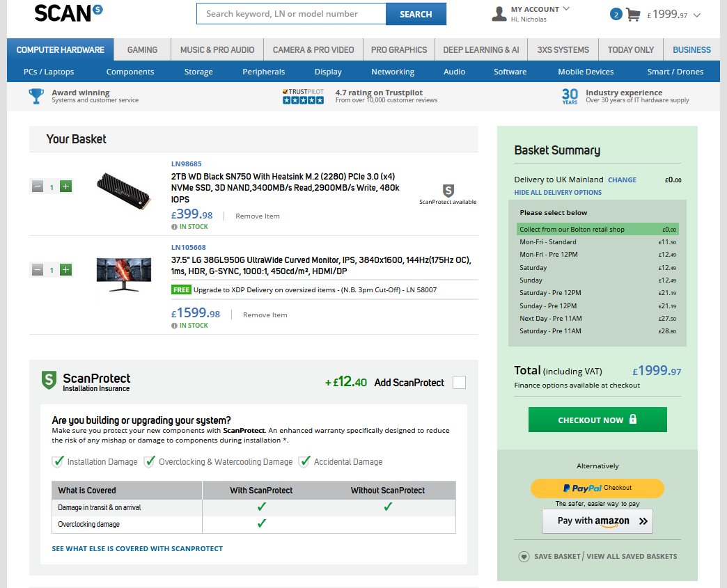This screenshot has width=727, height=588.
Task: Switch to the Computer Hardware tab
Action: tap(61, 49)
